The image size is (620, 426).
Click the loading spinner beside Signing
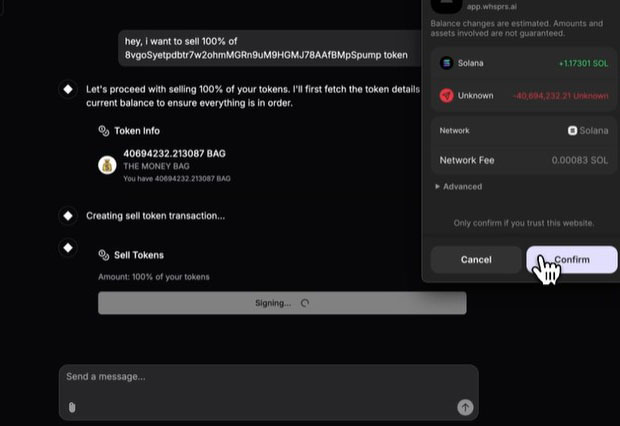pos(305,303)
